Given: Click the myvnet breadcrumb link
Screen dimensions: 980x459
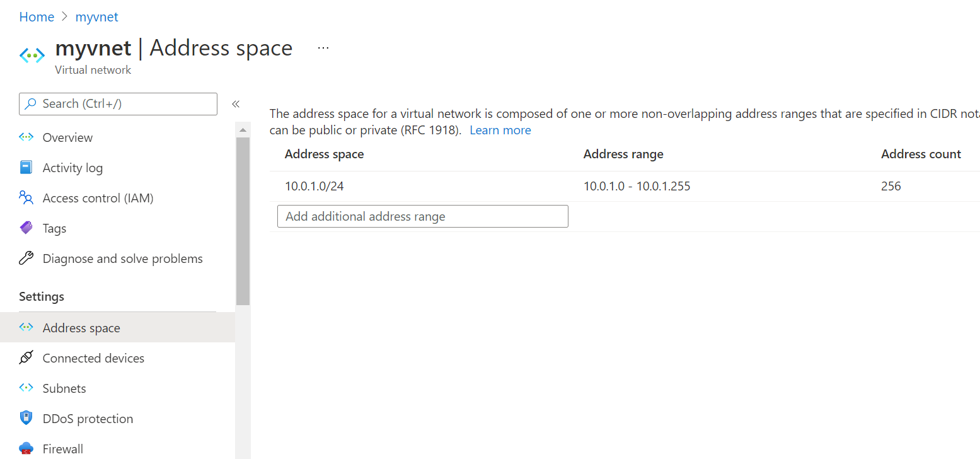Looking at the screenshot, I should point(96,17).
